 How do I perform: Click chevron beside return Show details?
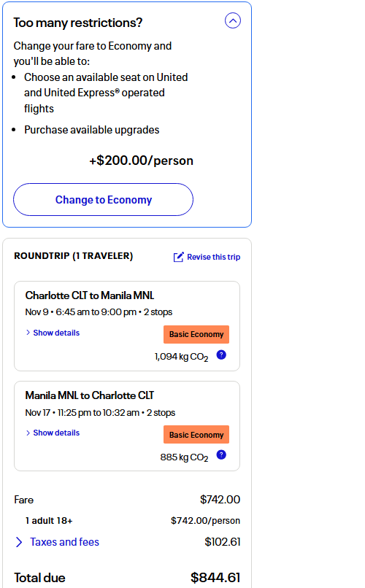(x=28, y=433)
